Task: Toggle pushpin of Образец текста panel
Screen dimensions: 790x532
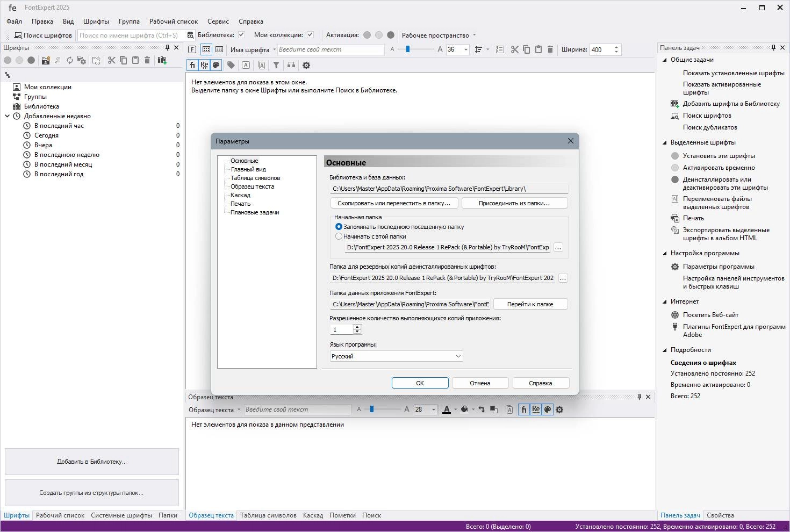Action: (x=639, y=397)
